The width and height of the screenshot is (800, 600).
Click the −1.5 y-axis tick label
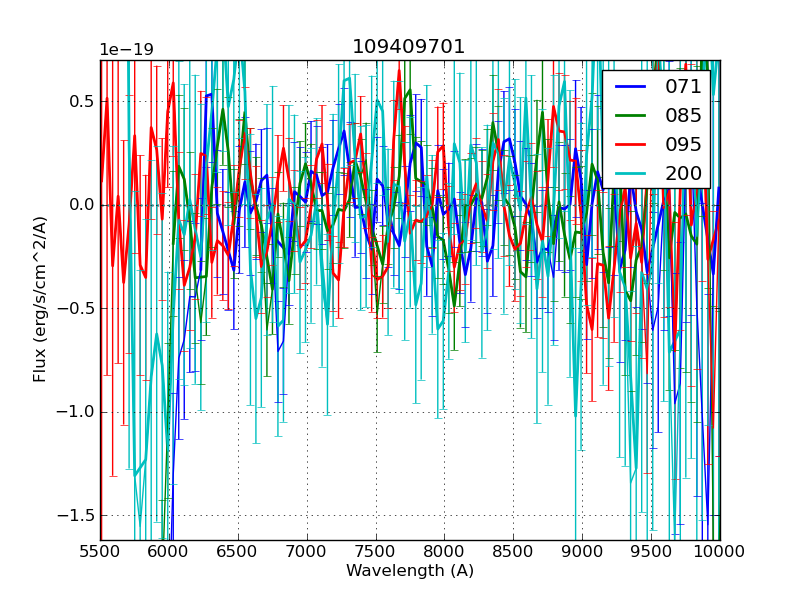click(x=77, y=515)
